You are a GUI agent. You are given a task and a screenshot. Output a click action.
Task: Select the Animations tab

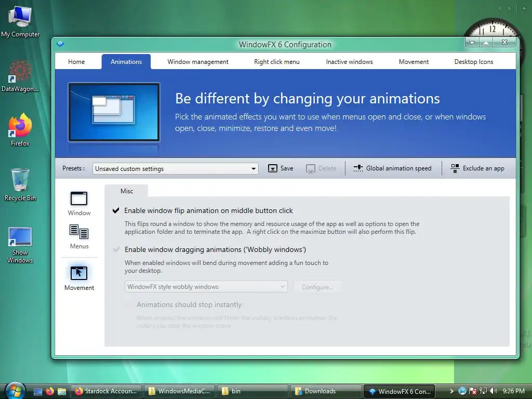coord(126,62)
